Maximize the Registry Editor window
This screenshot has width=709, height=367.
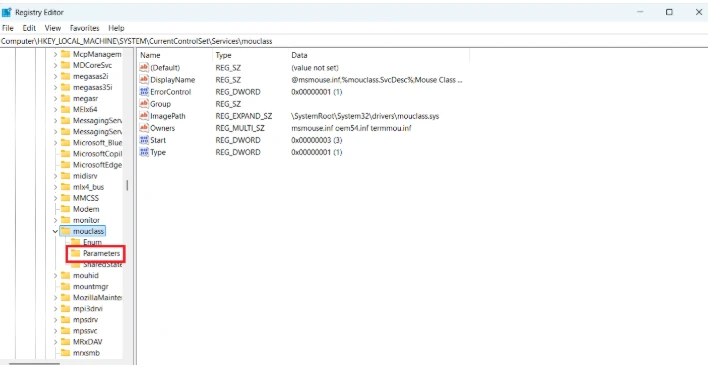pyautogui.click(x=669, y=12)
